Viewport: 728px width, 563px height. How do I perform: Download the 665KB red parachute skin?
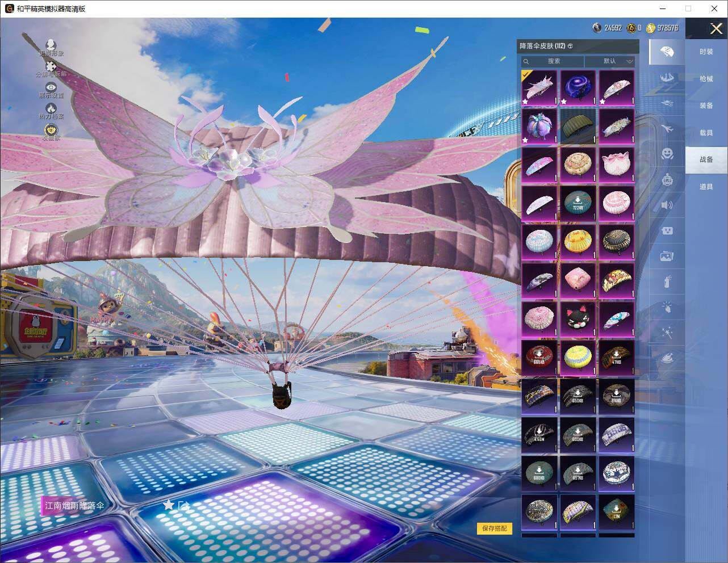[x=539, y=358]
